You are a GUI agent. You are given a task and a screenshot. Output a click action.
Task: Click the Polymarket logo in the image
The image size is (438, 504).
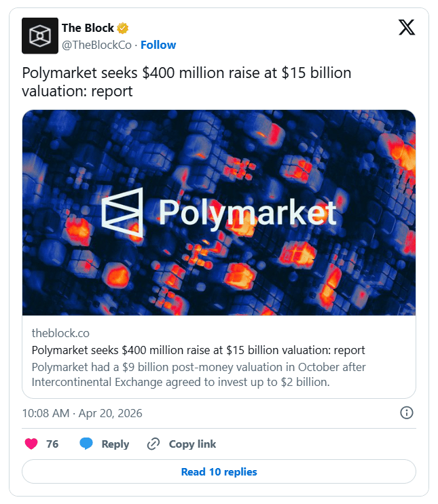(219, 212)
